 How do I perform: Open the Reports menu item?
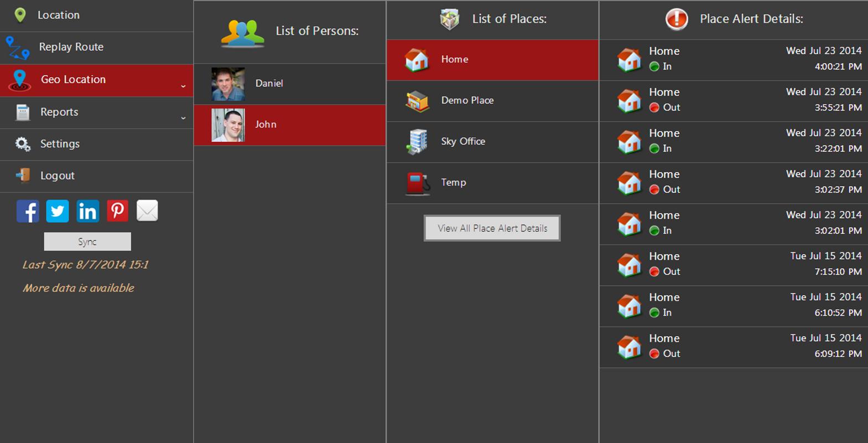tap(96, 113)
